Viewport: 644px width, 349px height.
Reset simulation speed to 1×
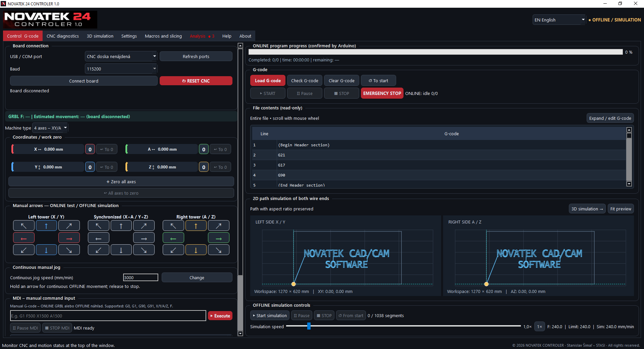[539, 327]
